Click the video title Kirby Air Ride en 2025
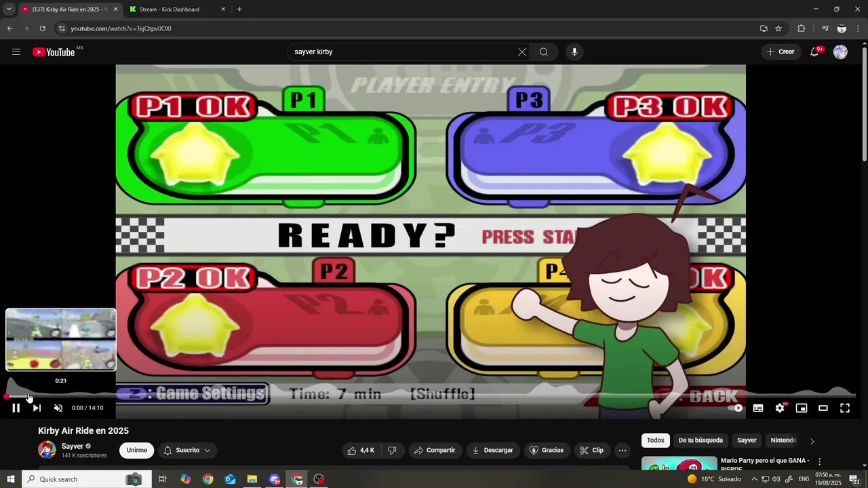This screenshot has height=488, width=868. coord(83,430)
